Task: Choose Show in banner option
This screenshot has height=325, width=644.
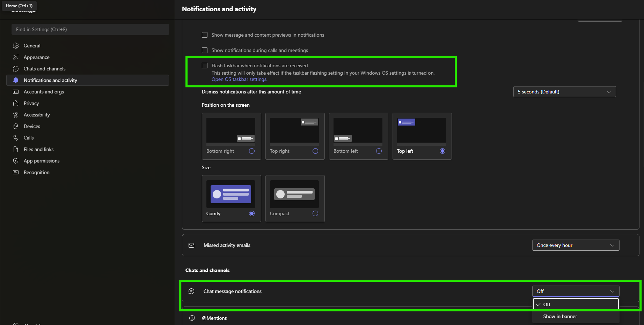Action: (x=576, y=316)
